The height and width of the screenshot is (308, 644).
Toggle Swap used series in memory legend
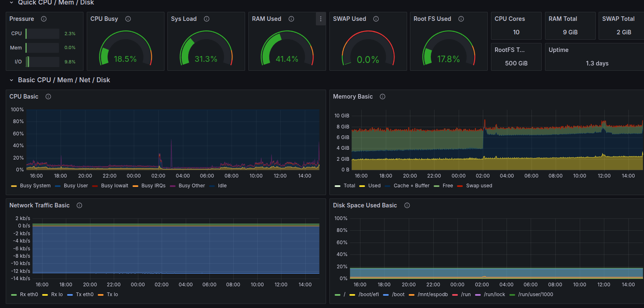pyautogui.click(x=479, y=186)
